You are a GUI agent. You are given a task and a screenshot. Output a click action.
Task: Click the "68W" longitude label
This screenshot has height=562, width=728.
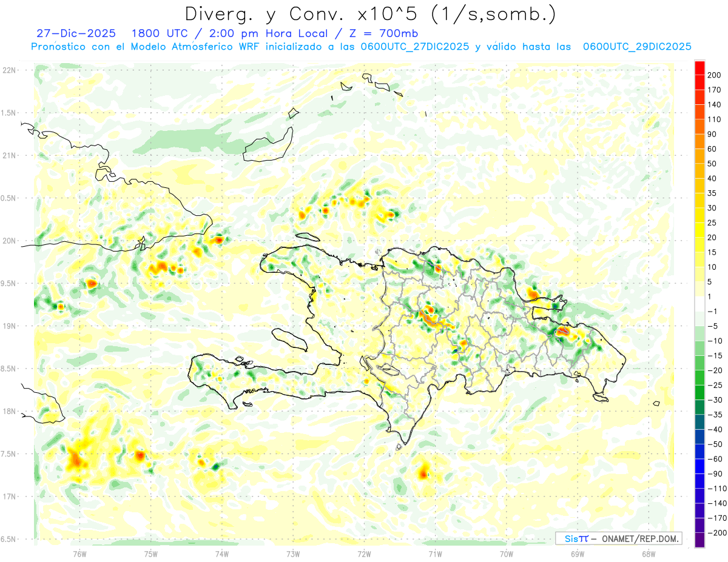pyautogui.click(x=649, y=553)
